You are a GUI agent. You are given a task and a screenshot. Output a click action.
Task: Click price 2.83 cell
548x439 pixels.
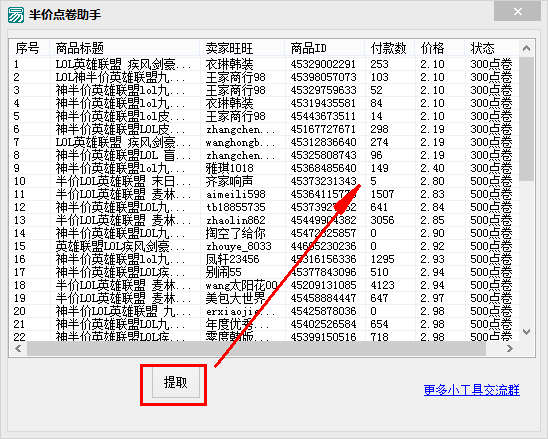point(432,194)
